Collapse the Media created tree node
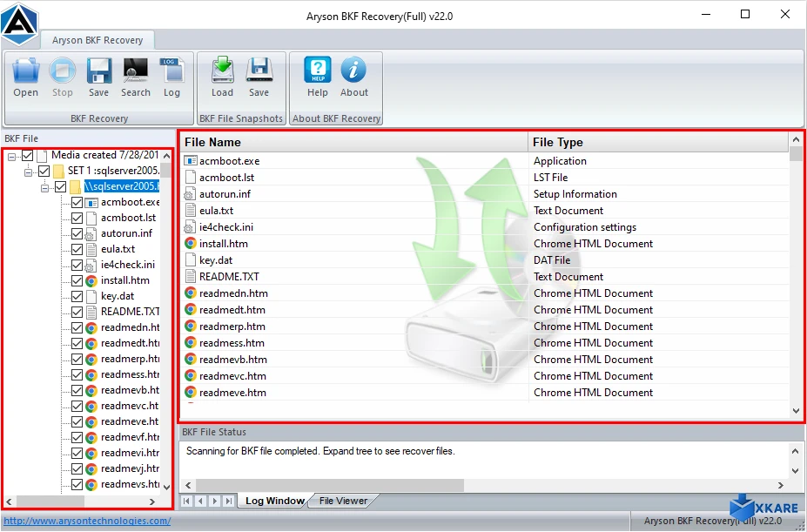This screenshot has height=532, width=807. (12, 156)
